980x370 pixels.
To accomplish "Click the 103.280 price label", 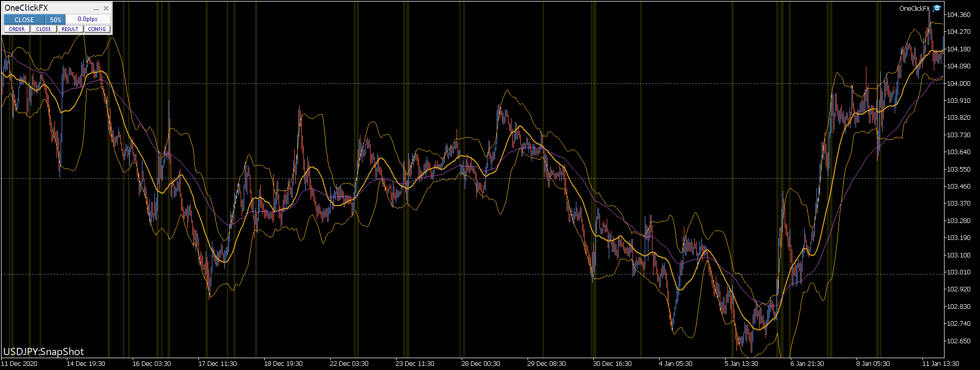I will pos(959,220).
